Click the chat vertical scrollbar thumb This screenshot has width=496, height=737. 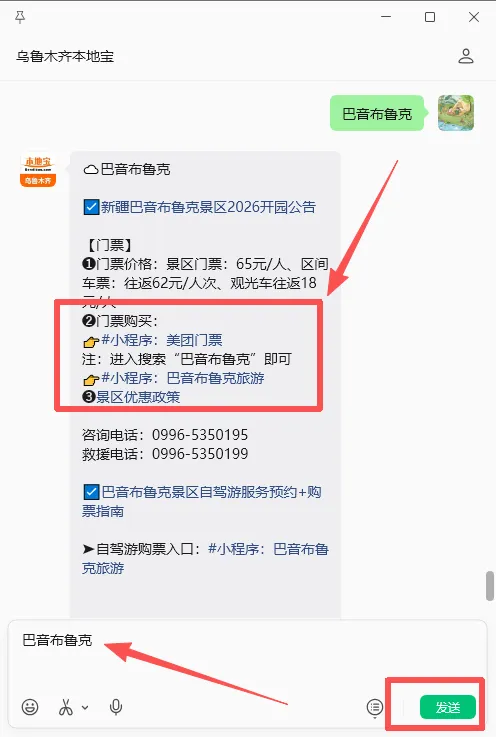(490, 586)
